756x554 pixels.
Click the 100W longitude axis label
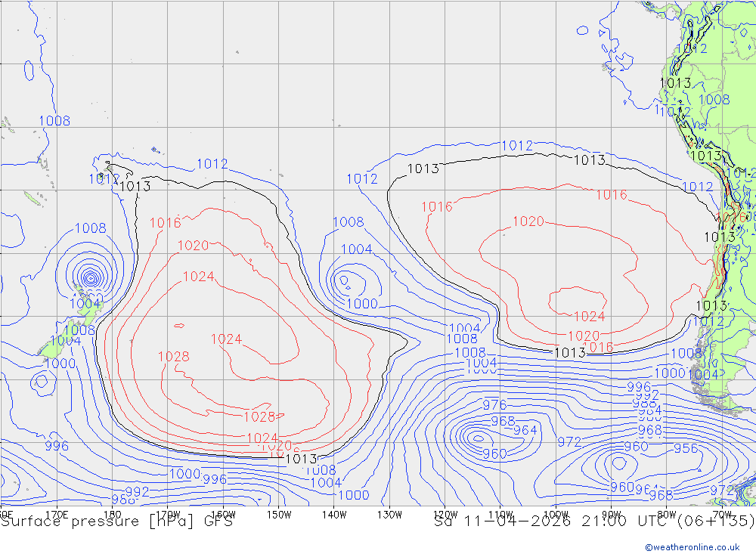point(556,515)
